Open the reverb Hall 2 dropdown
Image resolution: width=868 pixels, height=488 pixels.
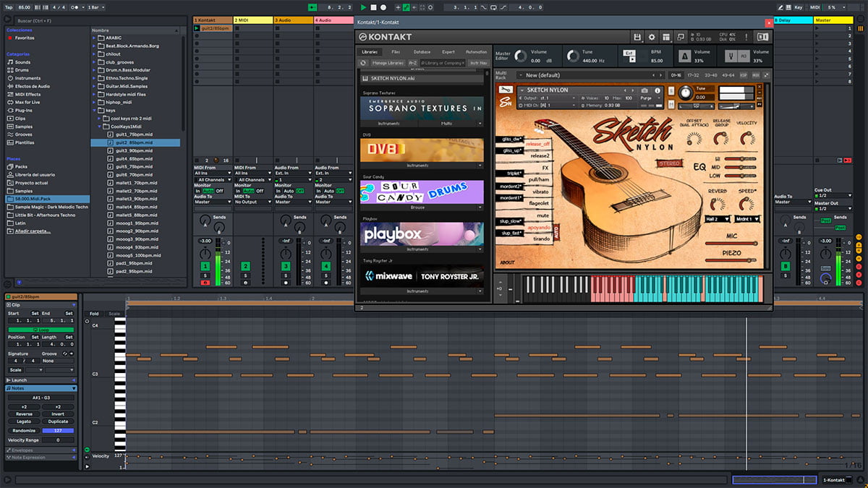pyautogui.click(x=718, y=218)
